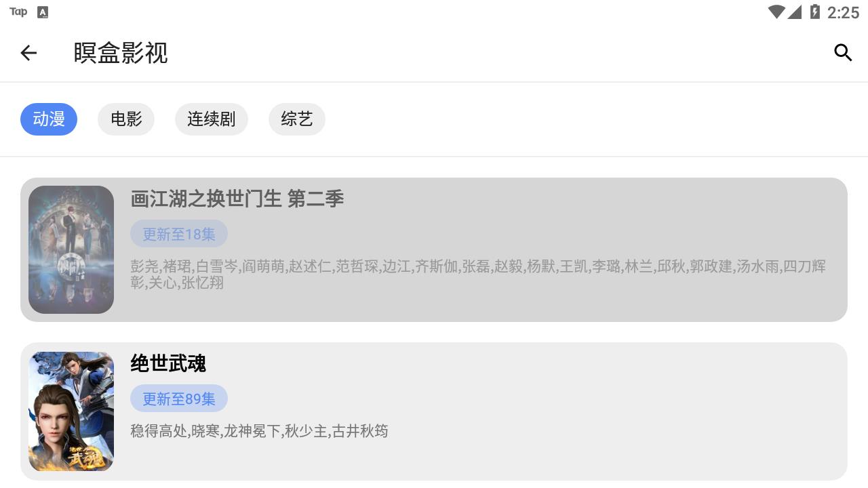Tap the app title 瞑盒影视

(121, 53)
